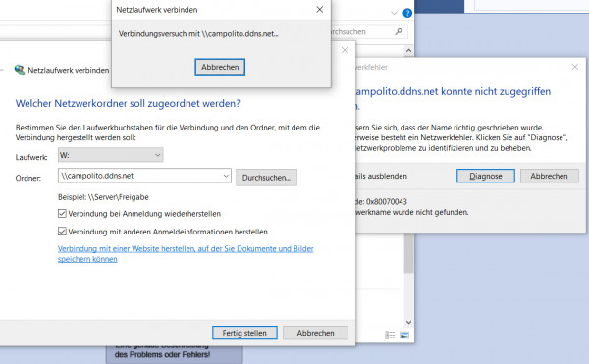Click the network drive icon in wizard title
Image resolution: width=589 pixels, height=364 pixels.
tap(20, 70)
